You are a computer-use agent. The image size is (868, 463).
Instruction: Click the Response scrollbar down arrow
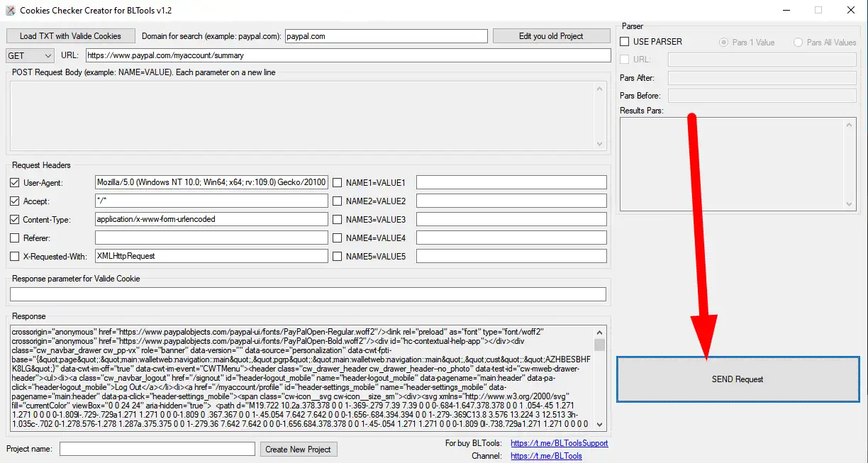[600, 424]
